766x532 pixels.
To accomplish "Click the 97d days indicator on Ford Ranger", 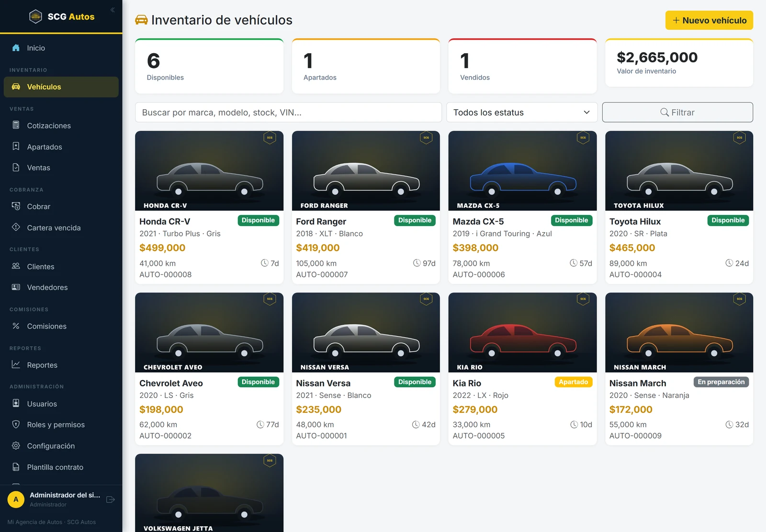I will tap(424, 263).
